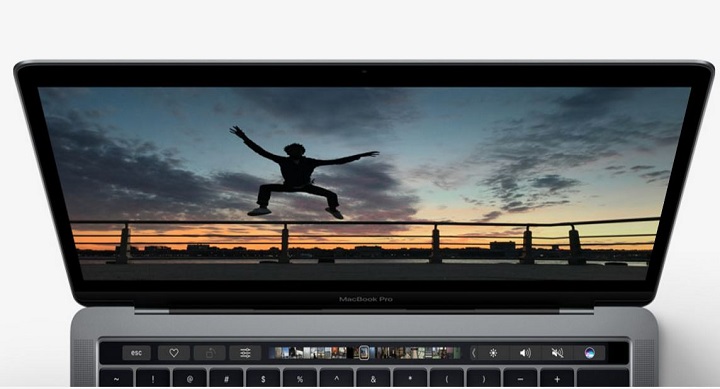The image size is (720, 389).
Task: Click the plus (+) key
Action: [557, 379]
